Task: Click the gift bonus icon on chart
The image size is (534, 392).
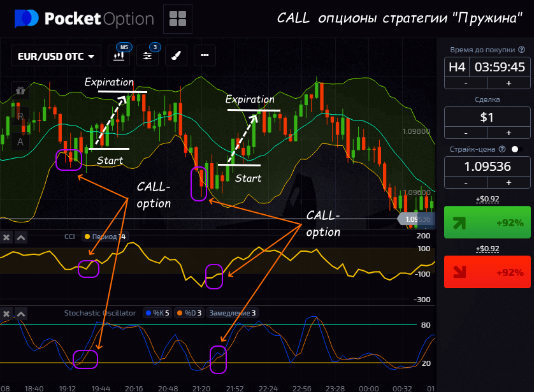Action: [20, 91]
